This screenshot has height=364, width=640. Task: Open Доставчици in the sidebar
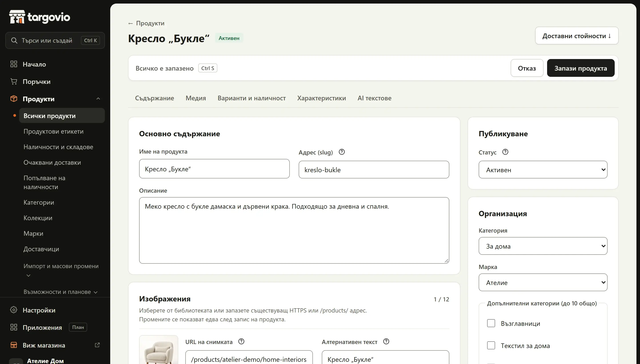pyautogui.click(x=41, y=249)
